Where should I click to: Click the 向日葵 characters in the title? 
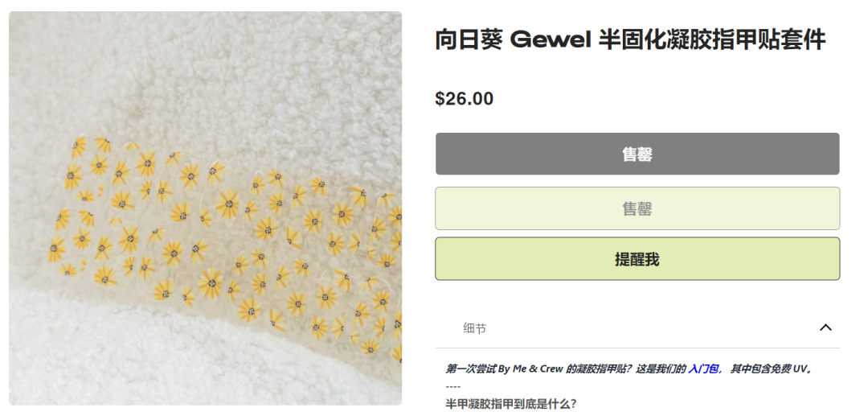[x=469, y=40]
